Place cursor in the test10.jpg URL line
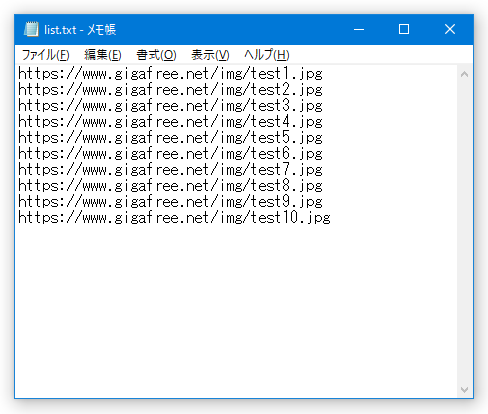This screenshot has width=488, height=414. point(174,218)
